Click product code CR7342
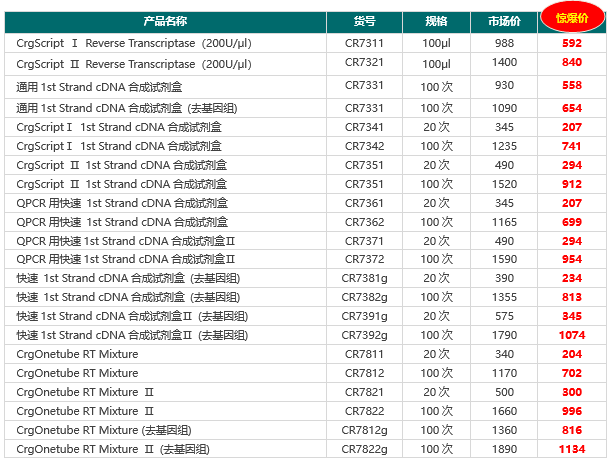This screenshot has height=465, width=611. point(364,147)
